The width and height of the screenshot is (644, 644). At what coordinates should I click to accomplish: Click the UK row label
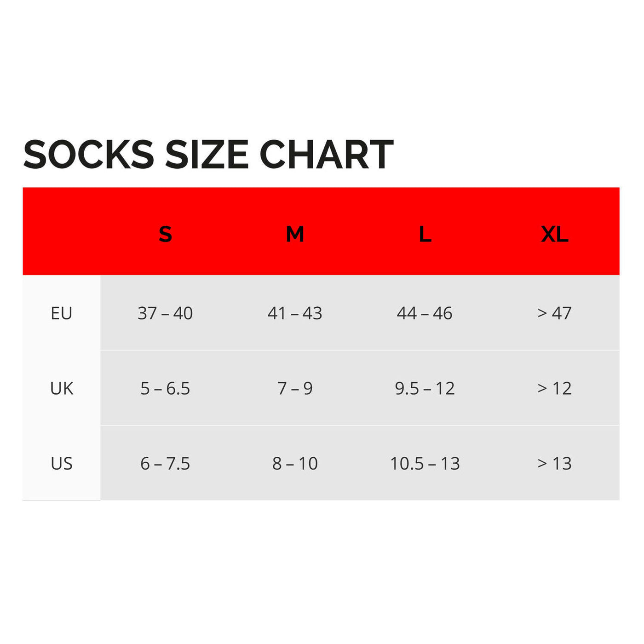[x=62, y=388]
